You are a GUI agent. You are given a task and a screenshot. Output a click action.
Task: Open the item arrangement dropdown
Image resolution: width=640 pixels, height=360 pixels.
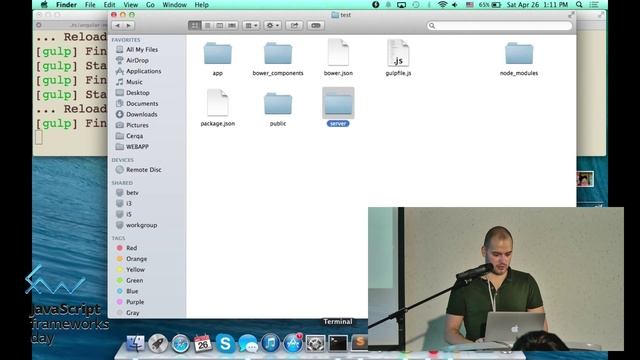coord(251,25)
